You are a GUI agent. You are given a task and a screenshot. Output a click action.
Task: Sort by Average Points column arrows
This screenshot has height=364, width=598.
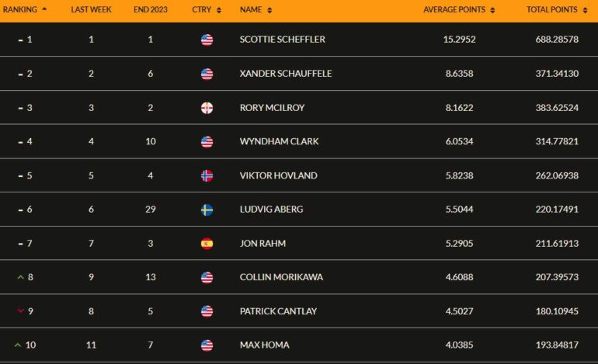pos(492,10)
